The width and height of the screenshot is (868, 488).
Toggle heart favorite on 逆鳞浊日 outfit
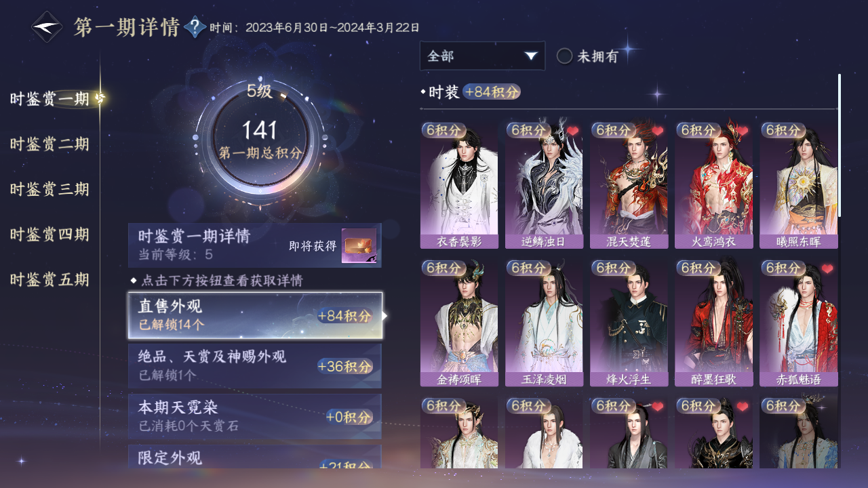click(x=573, y=131)
